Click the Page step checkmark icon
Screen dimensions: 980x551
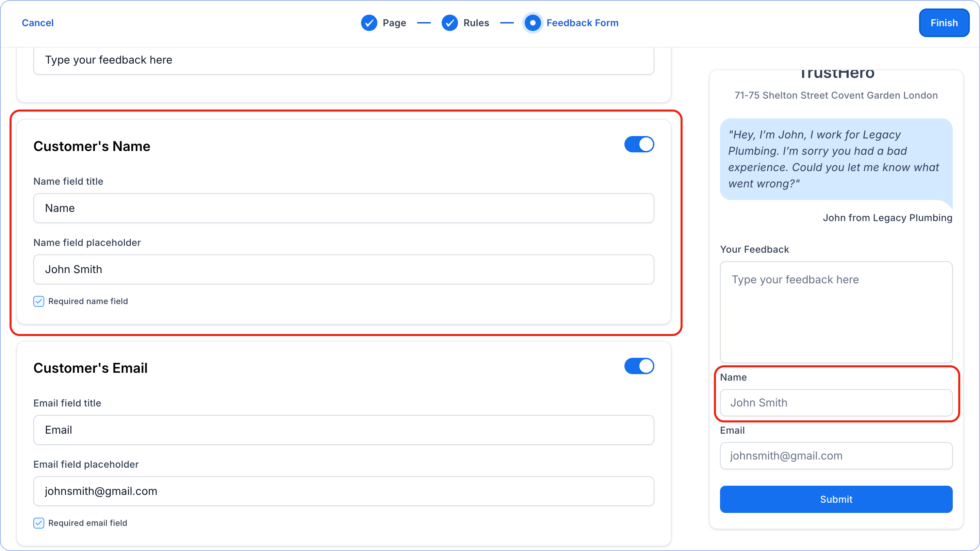pyautogui.click(x=369, y=23)
